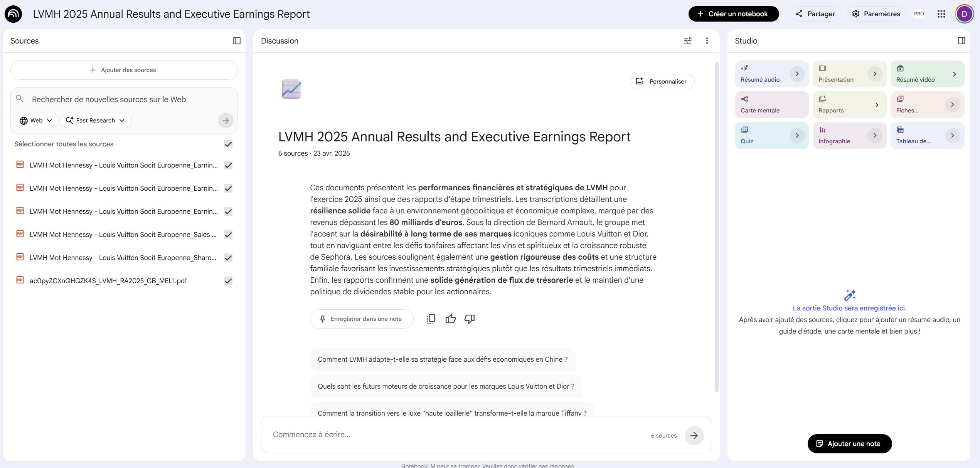Uncheck the third Earnings PDF source
Screen dimensions: 980x468
228,211
